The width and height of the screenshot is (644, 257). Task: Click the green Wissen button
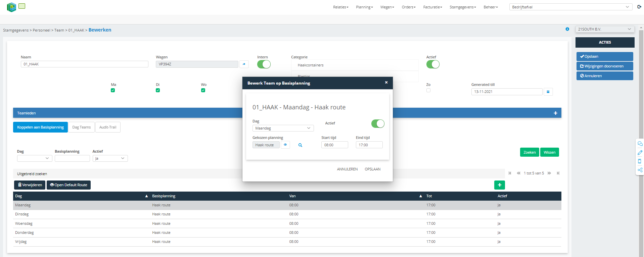tap(550, 152)
